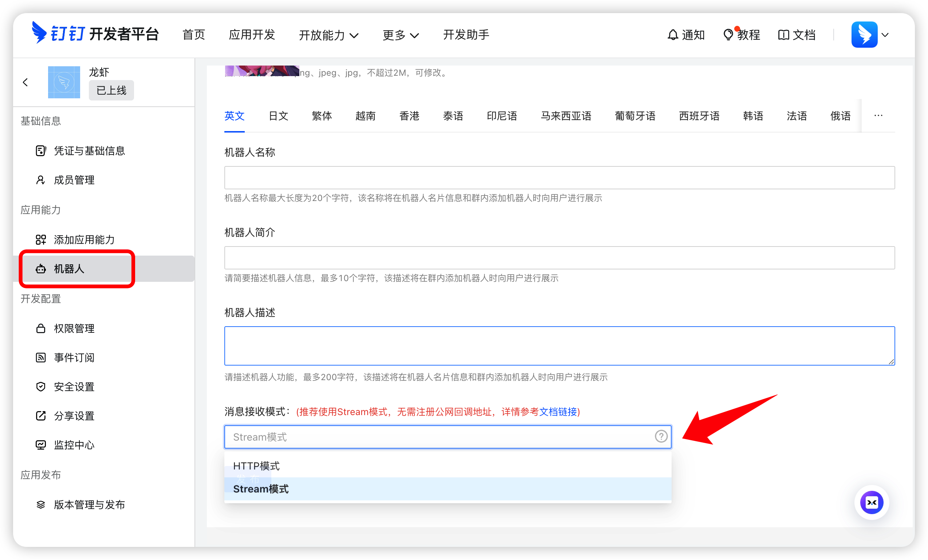Select HTTP模式 from the open dropdown list

pos(256,466)
